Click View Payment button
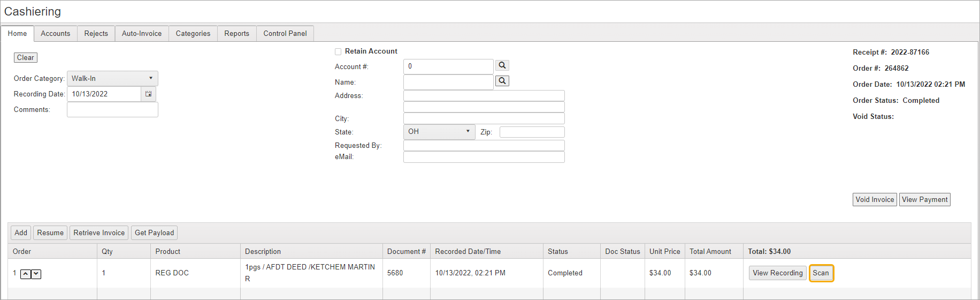Screen dimensions: 980x300 924,200
